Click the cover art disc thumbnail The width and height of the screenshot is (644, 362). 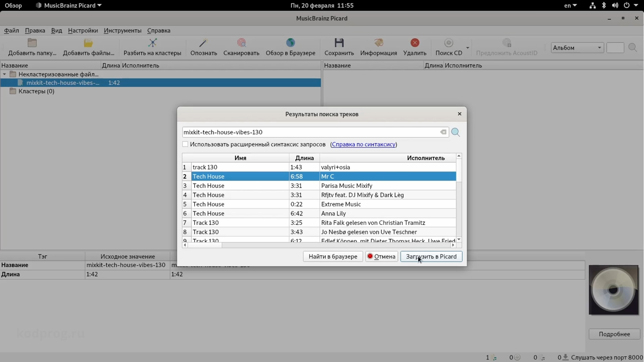(613, 290)
